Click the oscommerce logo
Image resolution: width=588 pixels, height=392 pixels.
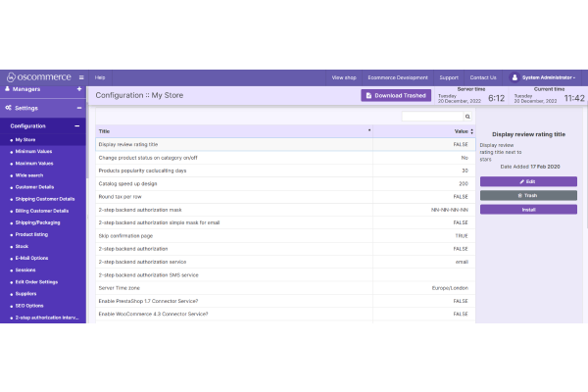(39, 77)
